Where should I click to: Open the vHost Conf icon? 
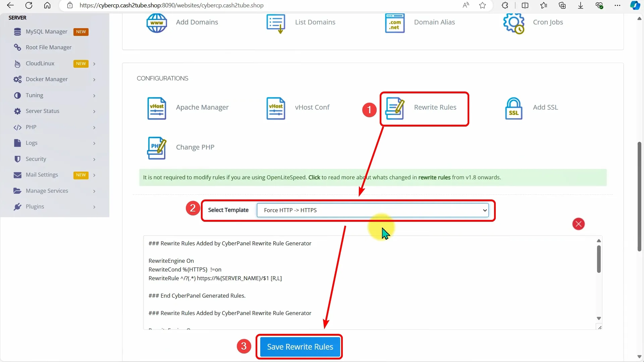click(x=275, y=108)
